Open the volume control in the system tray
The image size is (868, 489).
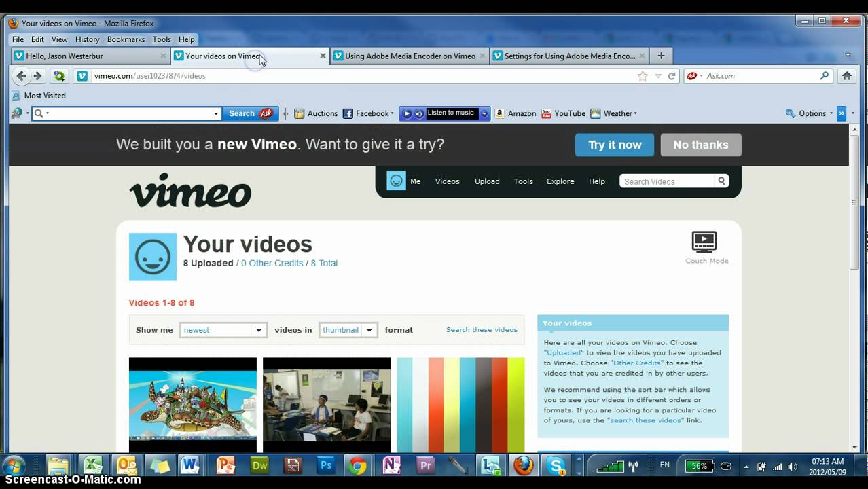791,467
